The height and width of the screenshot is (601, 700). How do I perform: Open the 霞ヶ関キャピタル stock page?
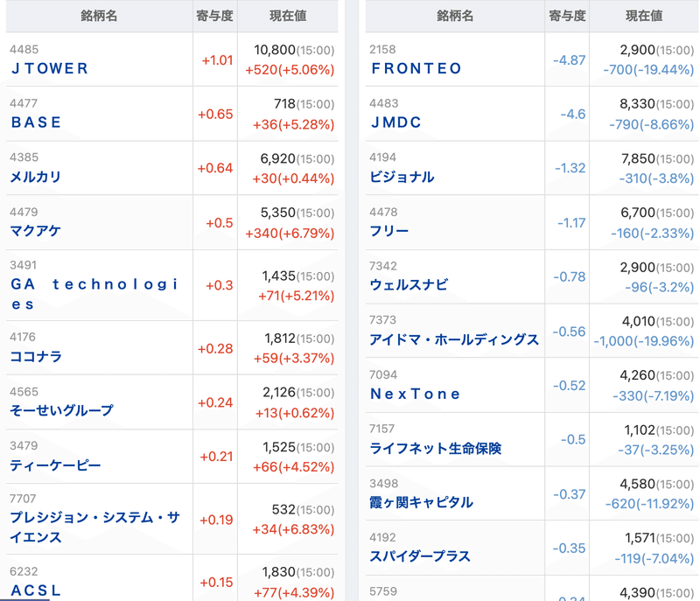coord(421,502)
